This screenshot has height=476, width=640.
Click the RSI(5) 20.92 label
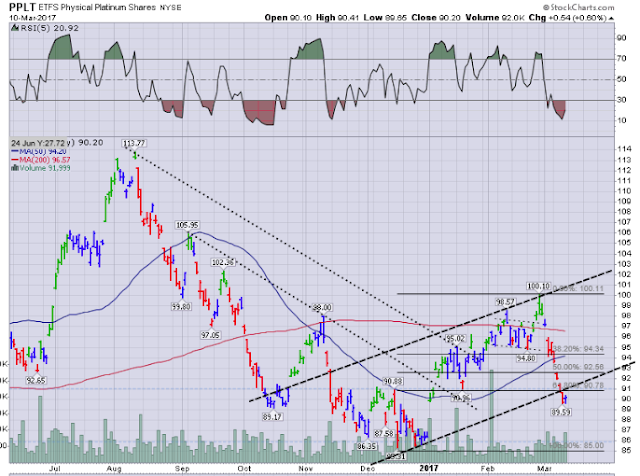49,28
